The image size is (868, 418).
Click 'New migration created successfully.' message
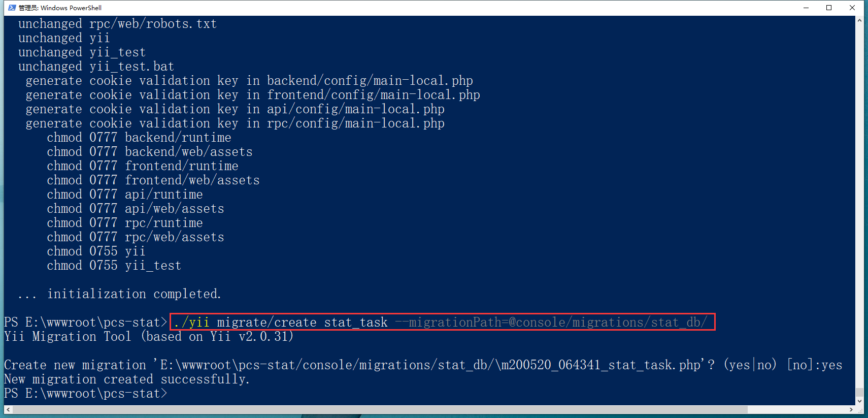click(126, 379)
